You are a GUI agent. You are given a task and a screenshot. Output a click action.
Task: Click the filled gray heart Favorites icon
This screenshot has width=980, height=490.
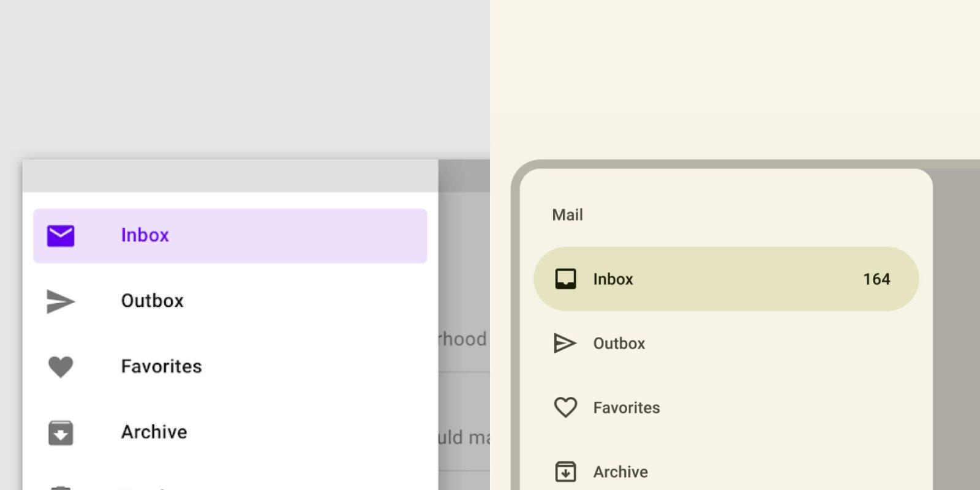pyautogui.click(x=61, y=367)
